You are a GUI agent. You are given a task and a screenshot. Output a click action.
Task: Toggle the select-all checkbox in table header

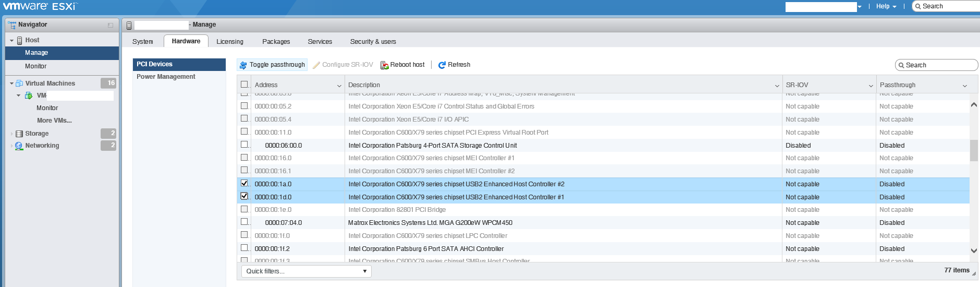(x=244, y=85)
